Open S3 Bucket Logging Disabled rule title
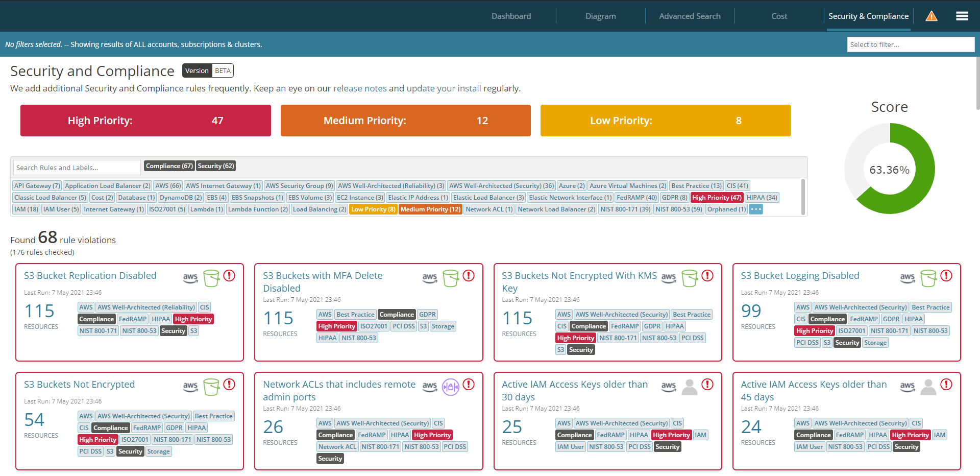 pos(800,276)
